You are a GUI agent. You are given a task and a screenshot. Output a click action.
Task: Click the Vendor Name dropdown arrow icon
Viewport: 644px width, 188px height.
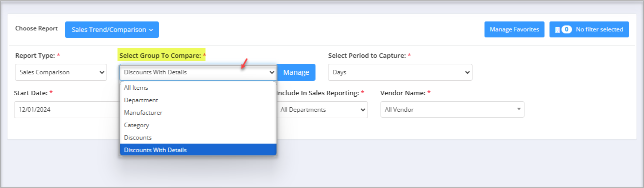pyautogui.click(x=518, y=109)
